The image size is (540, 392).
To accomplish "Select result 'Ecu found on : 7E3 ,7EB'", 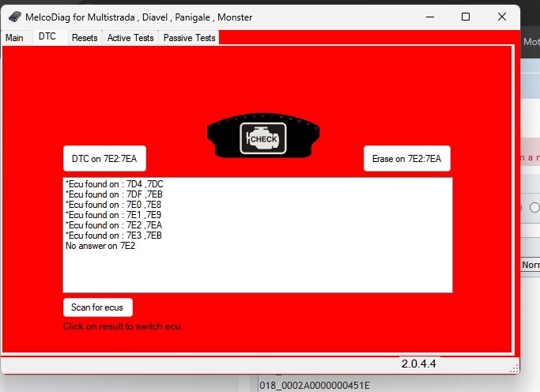I will pyautogui.click(x=114, y=236).
